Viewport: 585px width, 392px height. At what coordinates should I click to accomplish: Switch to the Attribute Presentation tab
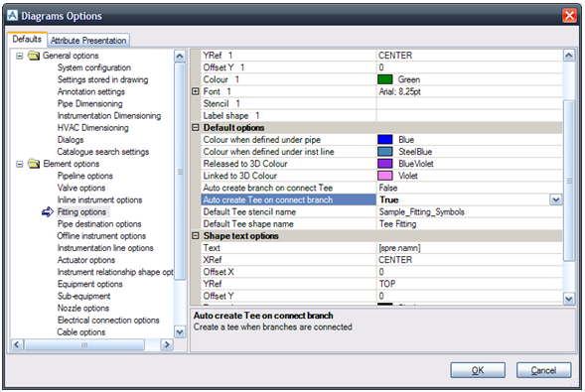point(88,41)
